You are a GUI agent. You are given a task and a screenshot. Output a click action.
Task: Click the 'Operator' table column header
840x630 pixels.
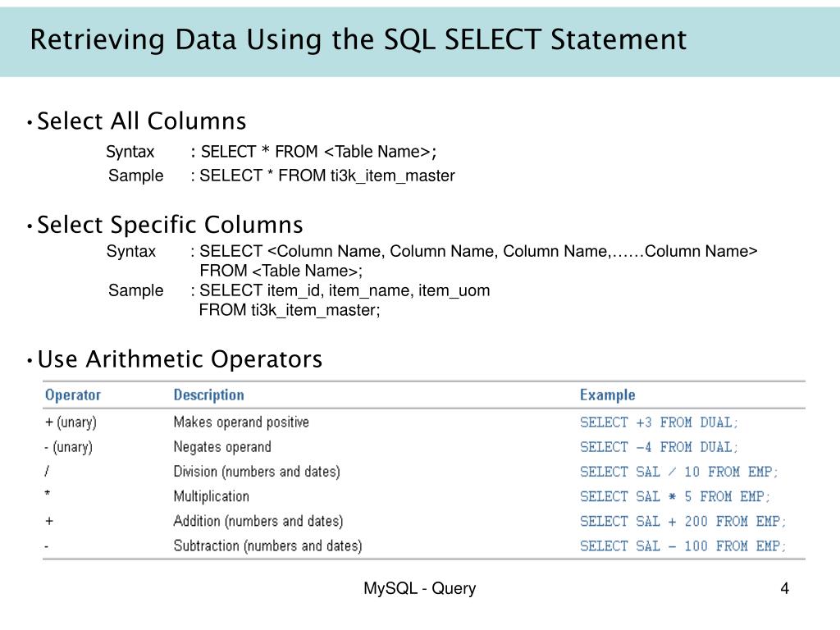[73, 395]
